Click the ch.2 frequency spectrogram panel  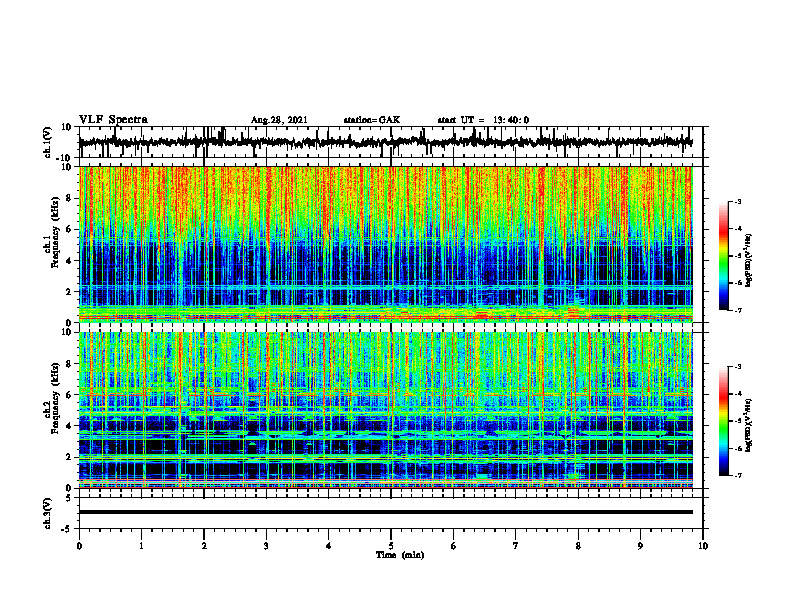tap(386, 410)
